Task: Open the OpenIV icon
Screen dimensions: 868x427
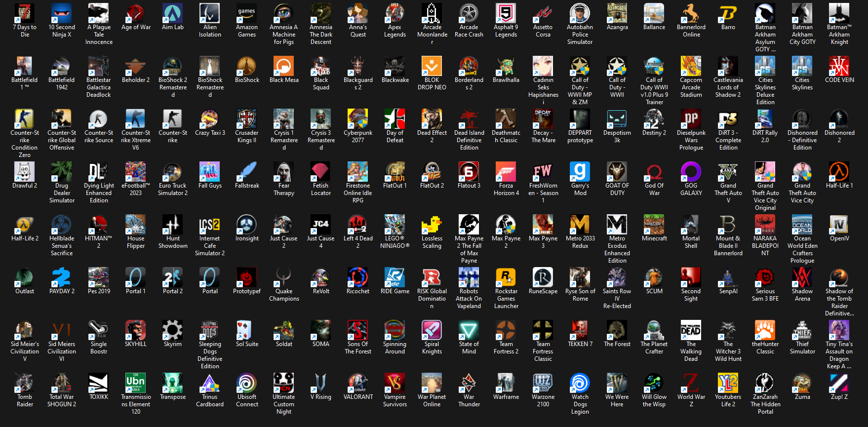Action: [x=839, y=225]
